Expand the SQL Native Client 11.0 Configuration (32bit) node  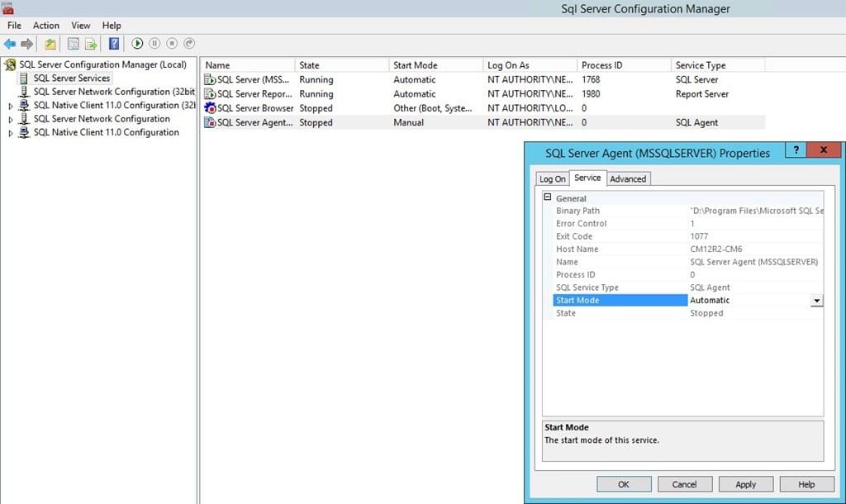[10, 107]
